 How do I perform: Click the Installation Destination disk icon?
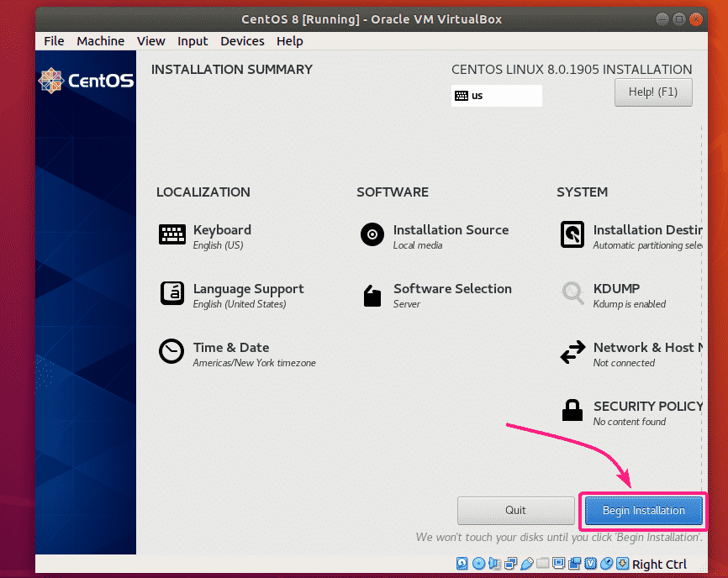572,235
